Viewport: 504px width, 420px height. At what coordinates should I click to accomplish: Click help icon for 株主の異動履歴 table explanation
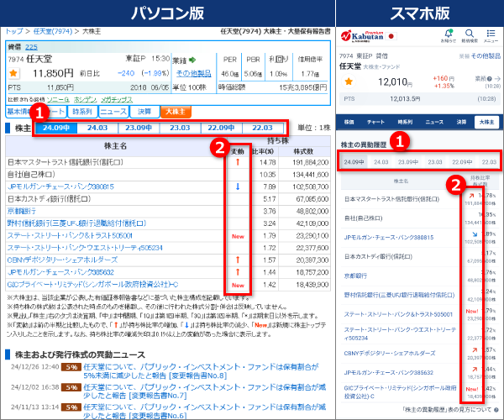point(496,410)
